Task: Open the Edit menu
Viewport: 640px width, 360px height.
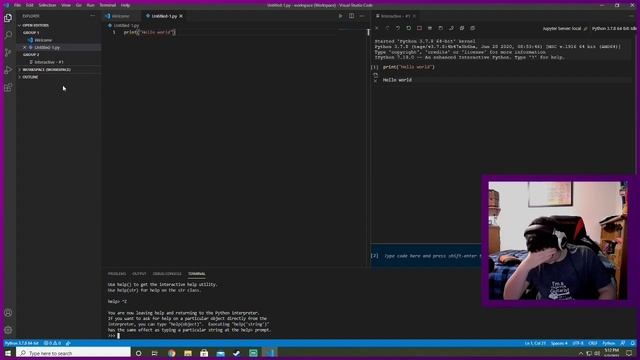Action: 29,5
